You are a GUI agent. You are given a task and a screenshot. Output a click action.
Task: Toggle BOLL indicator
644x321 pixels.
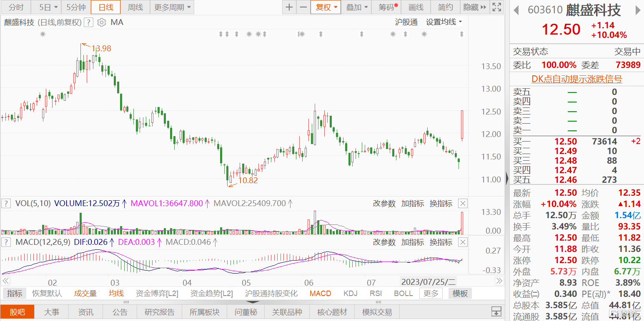point(403,294)
